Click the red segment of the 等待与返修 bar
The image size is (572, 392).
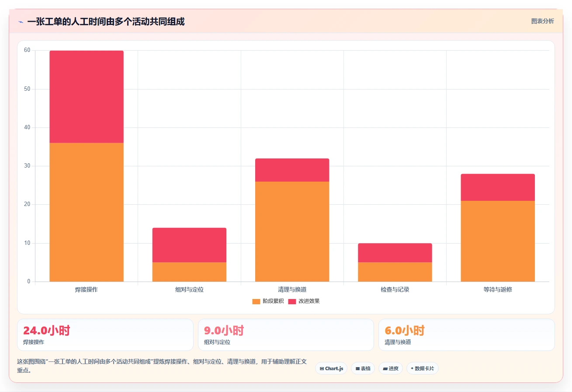coord(498,187)
